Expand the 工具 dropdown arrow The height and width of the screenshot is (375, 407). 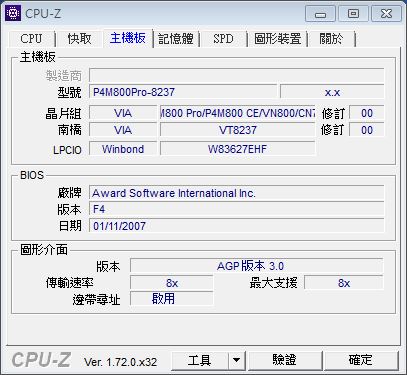[x=236, y=361]
